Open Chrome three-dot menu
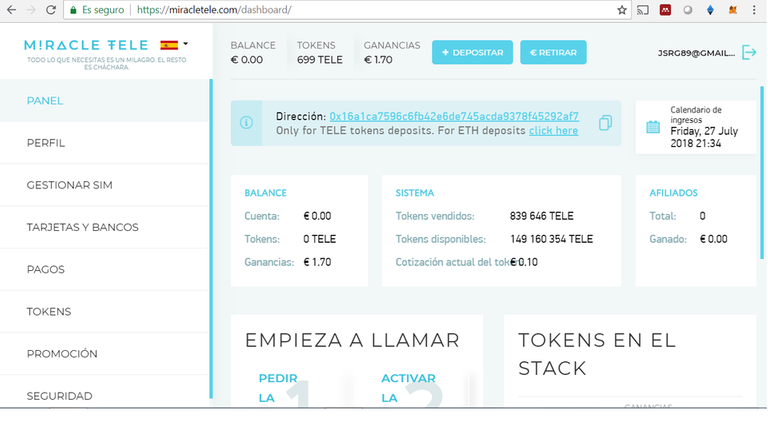The height and width of the screenshot is (432, 768). [754, 10]
